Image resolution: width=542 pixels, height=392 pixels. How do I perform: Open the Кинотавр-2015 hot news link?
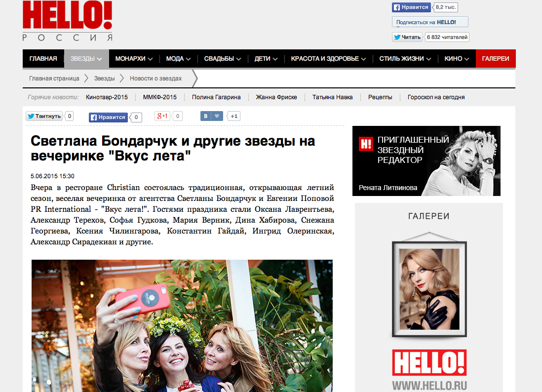[107, 97]
